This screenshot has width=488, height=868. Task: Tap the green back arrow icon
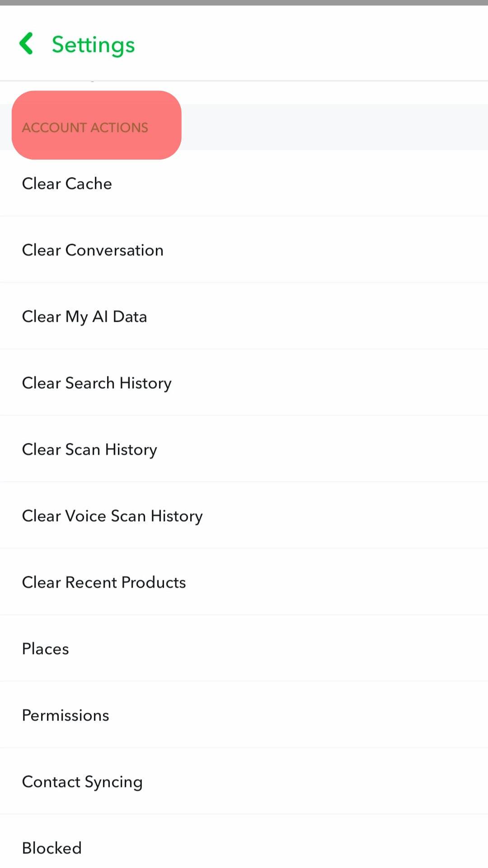pos(26,44)
